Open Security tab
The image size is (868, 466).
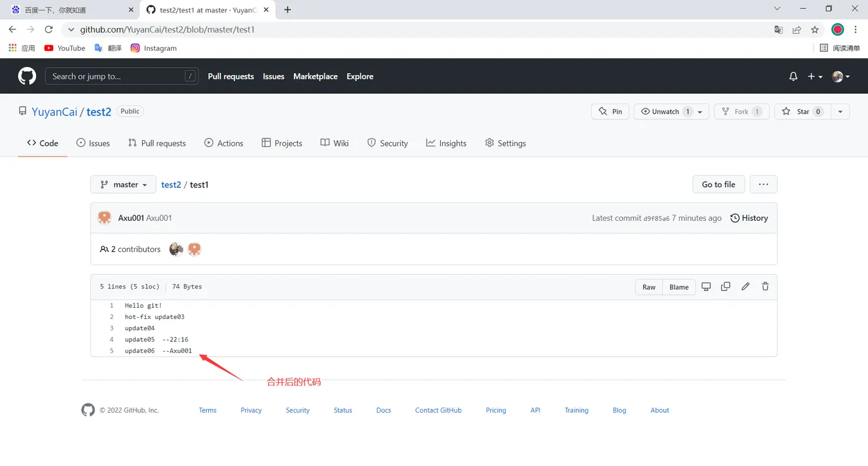click(387, 143)
